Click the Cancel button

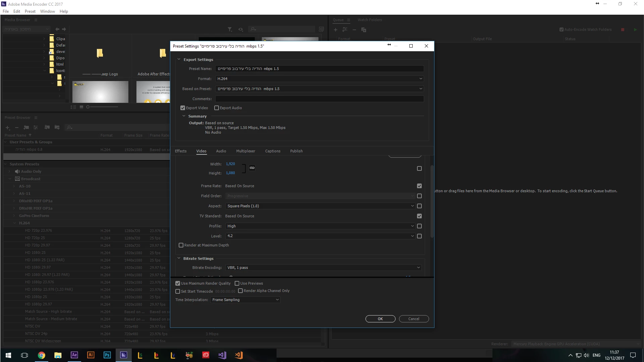pos(414,319)
